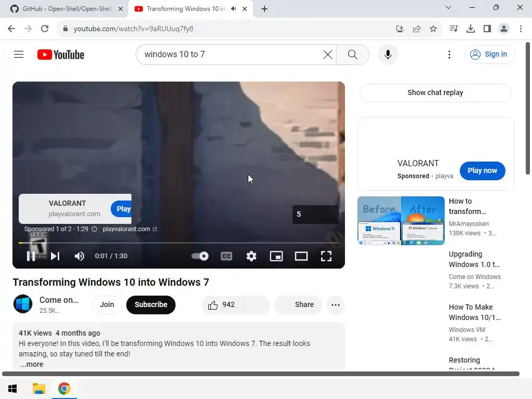Open player settings gear
Screen dimensions: 532x399
[x=251, y=256]
